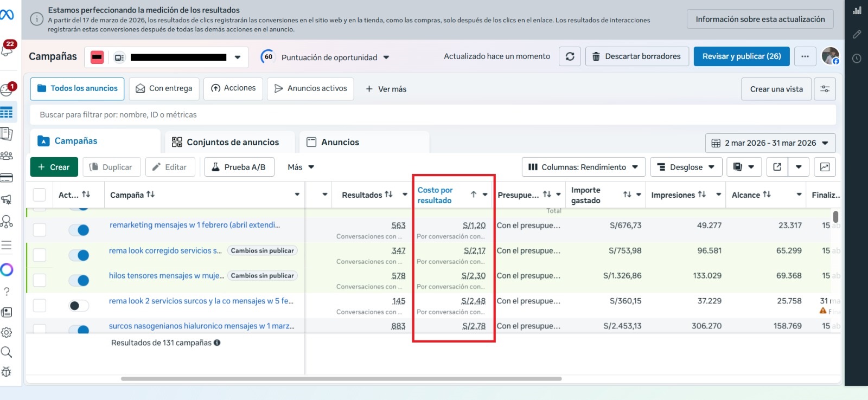
Task: Select the Acciones view
Action: 233,88
